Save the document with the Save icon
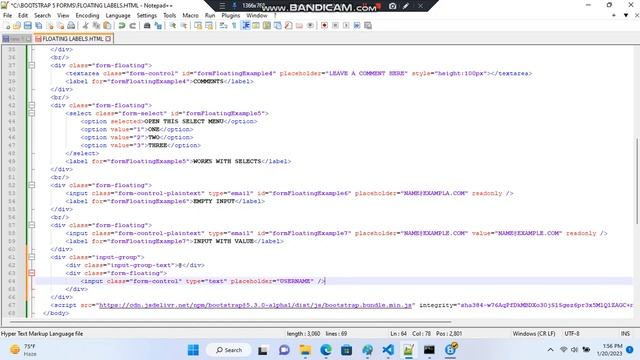 pyautogui.click(x=28, y=25)
